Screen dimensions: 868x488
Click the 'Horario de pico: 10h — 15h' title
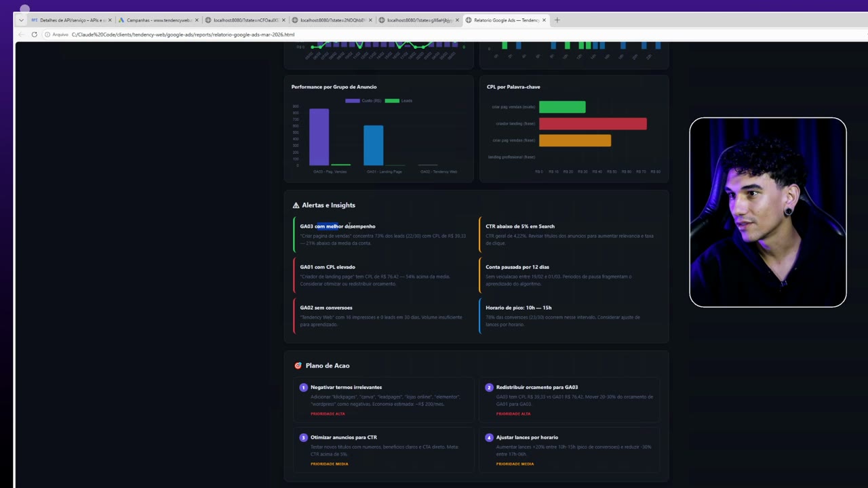(x=519, y=308)
